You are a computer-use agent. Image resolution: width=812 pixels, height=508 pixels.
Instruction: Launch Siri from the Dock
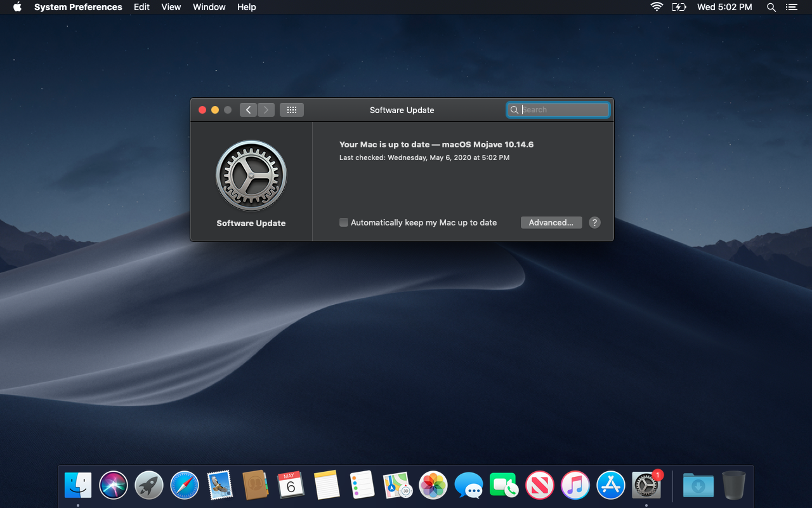point(114,486)
